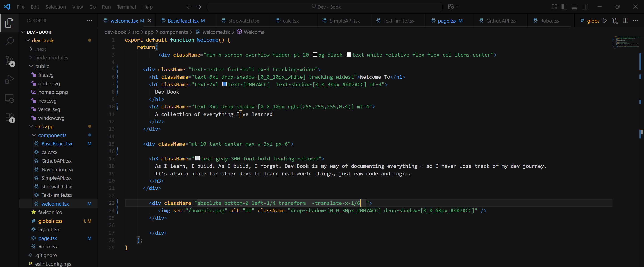Click the Dev - Book command center search

click(x=325, y=7)
